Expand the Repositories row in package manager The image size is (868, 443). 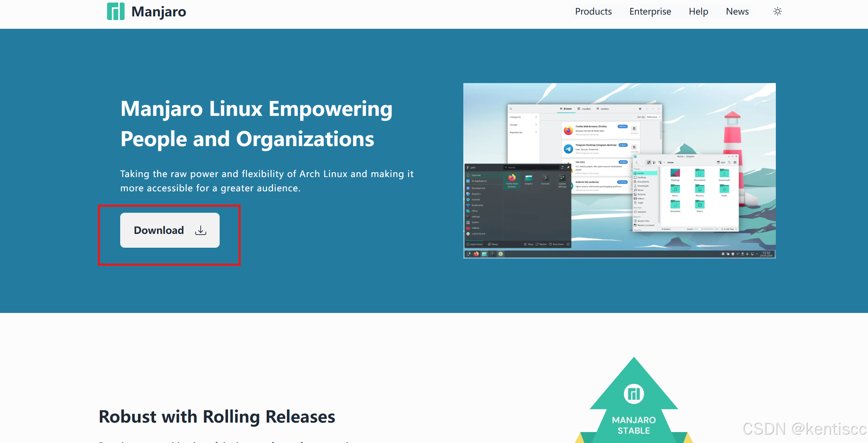coord(523,132)
